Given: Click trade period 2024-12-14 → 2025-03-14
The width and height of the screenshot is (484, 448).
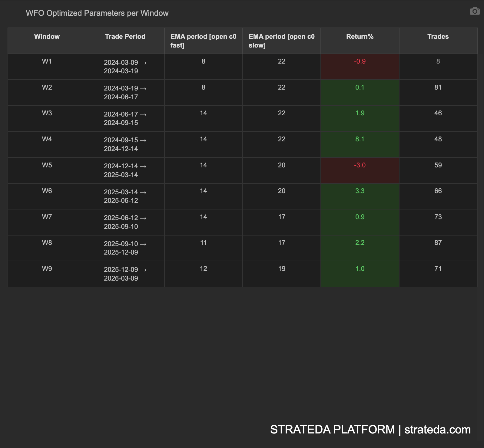Looking at the screenshot, I should click(125, 170).
